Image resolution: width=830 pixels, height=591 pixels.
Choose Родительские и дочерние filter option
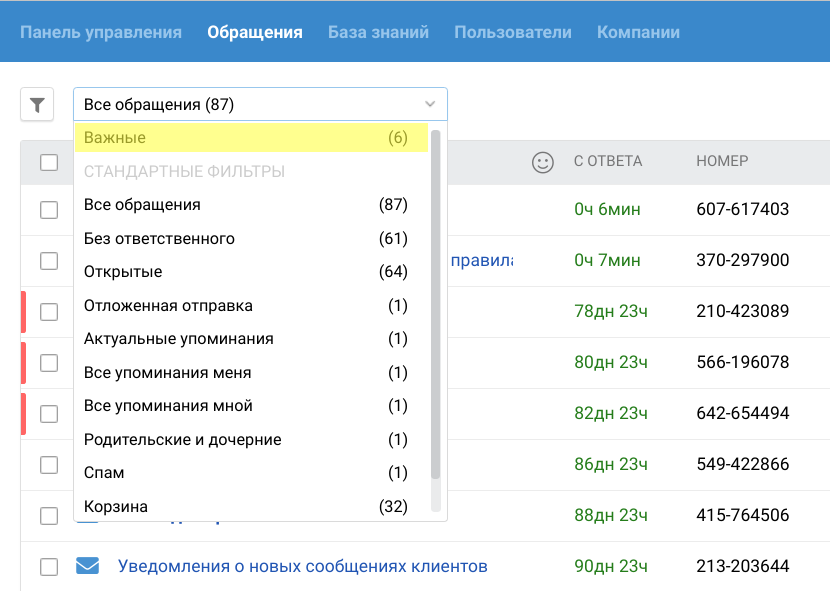251,440
